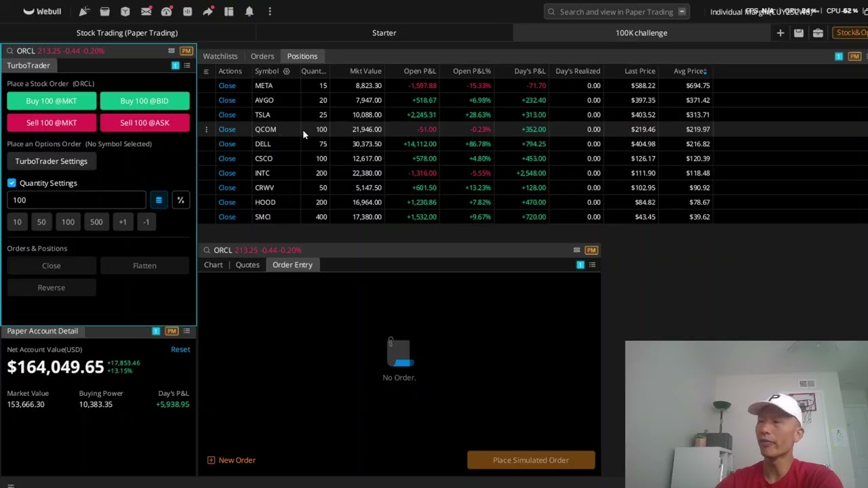Image resolution: width=868 pixels, height=488 pixels.
Task: Click the archive box icon in top toolbar
Action: tap(104, 12)
